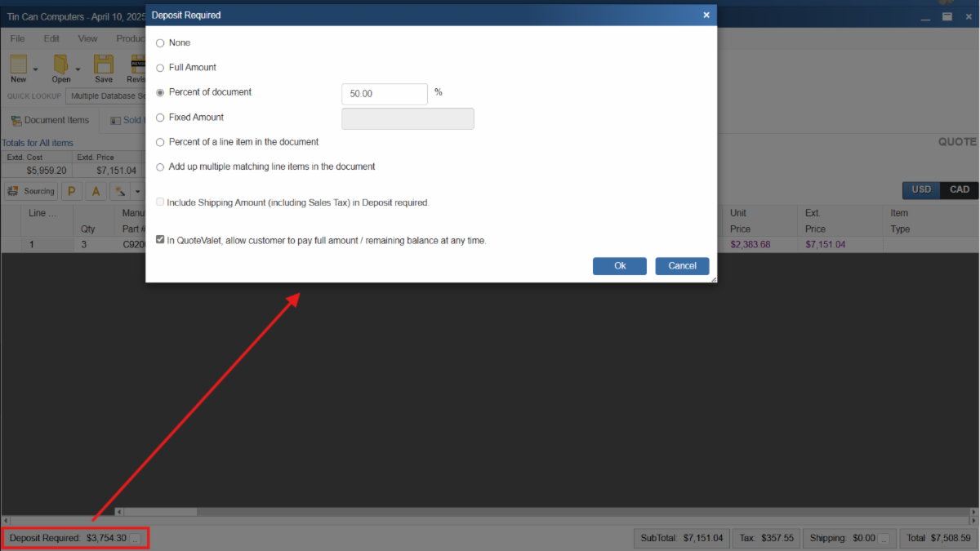Maximize the Tin Can Computers main window
The height and width of the screenshot is (551, 980).
947,16
